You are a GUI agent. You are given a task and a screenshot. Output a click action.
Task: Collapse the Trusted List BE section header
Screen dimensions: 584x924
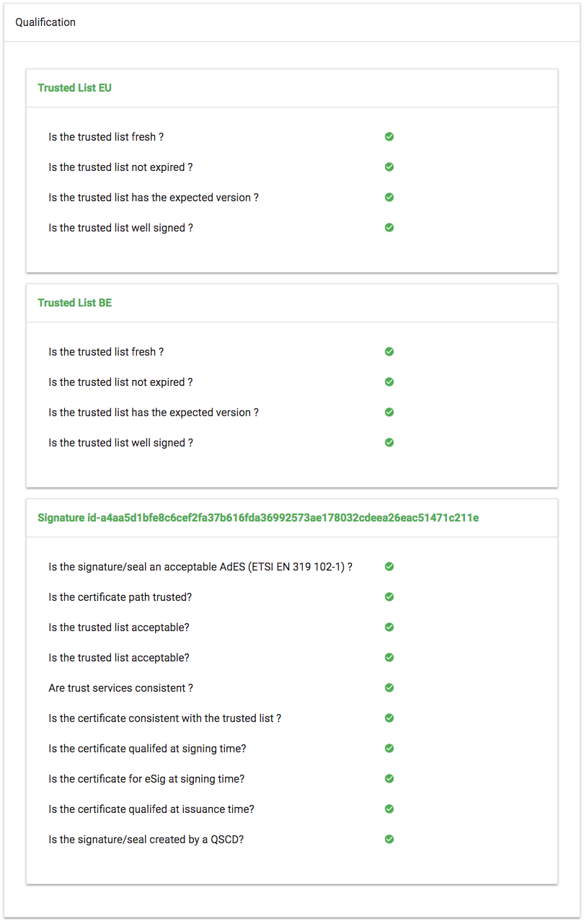coord(75,303)
